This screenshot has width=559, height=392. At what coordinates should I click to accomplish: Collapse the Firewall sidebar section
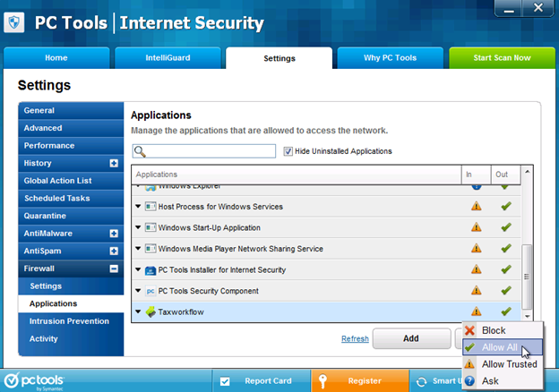114,268
